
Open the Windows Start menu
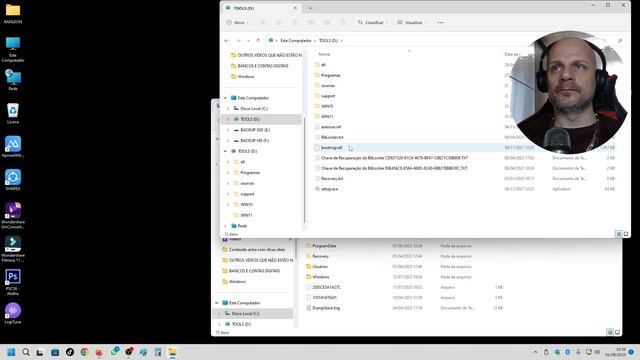point(11,352)
